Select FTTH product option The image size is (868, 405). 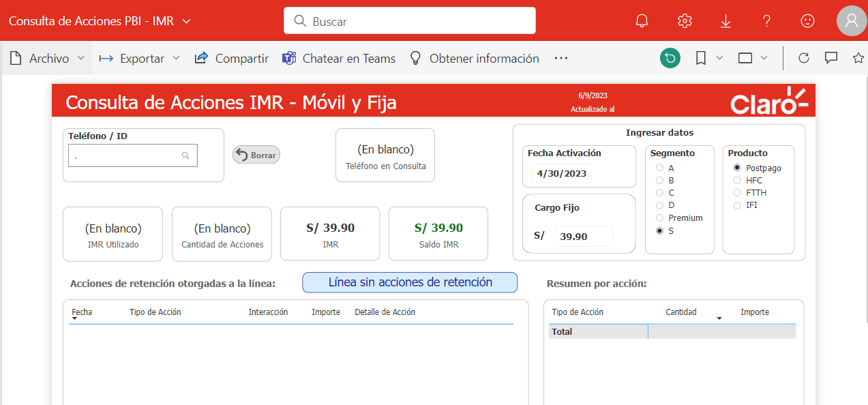[737, 193]
